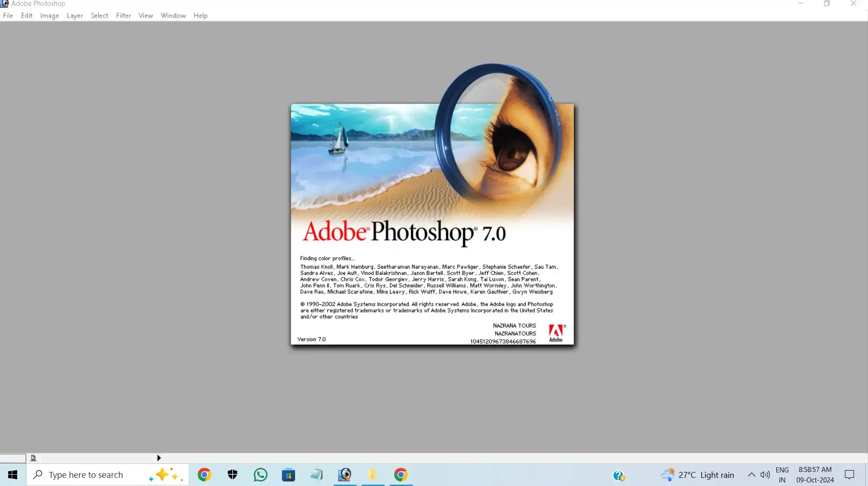Open the Windows Start menu
This screenshot has height=486, width=868.
point(13,475)
